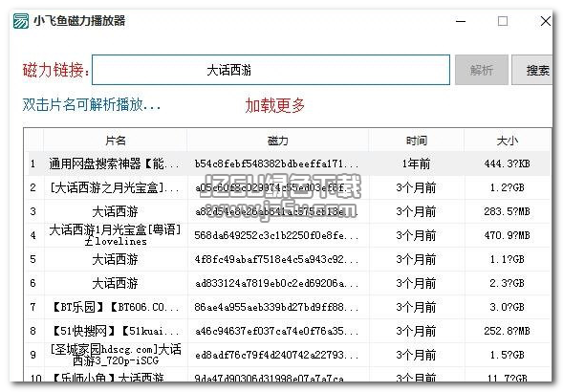Click size cell 1.2?GB
Viewport: 563px width, 392px height.
click(507, 187)
